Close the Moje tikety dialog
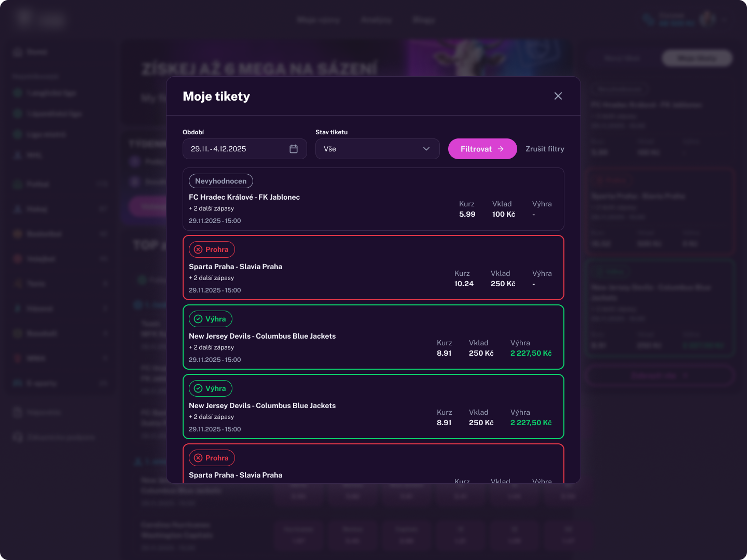The image size is (747, 560). point(558,96)
